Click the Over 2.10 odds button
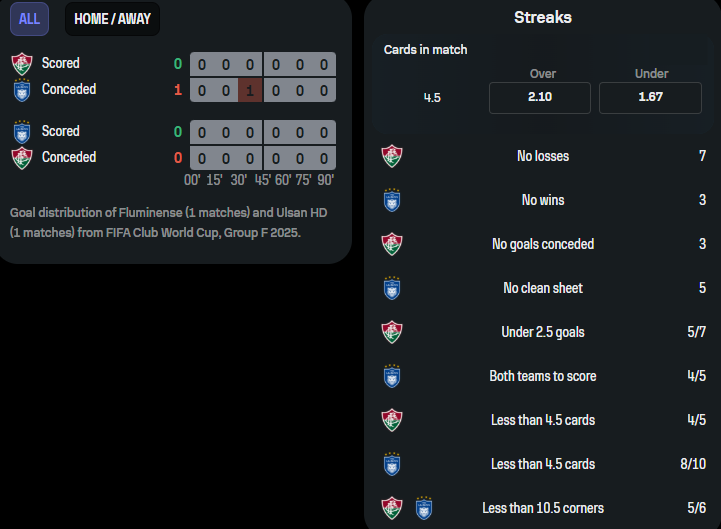This screenshot has width=721, height=529. 539,98
